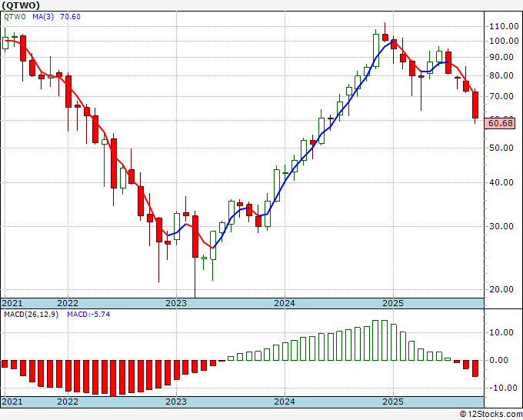Click 2024 on the price chart timeline
Image resolution: width=523 pixels, height=420 pixels.
click(285, 303)
